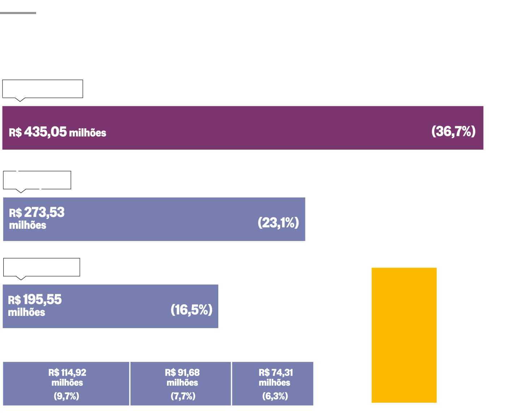Click the R$ 114,92 milhões value
This screenshot has width=506, height=420.
tap(67, 377)
